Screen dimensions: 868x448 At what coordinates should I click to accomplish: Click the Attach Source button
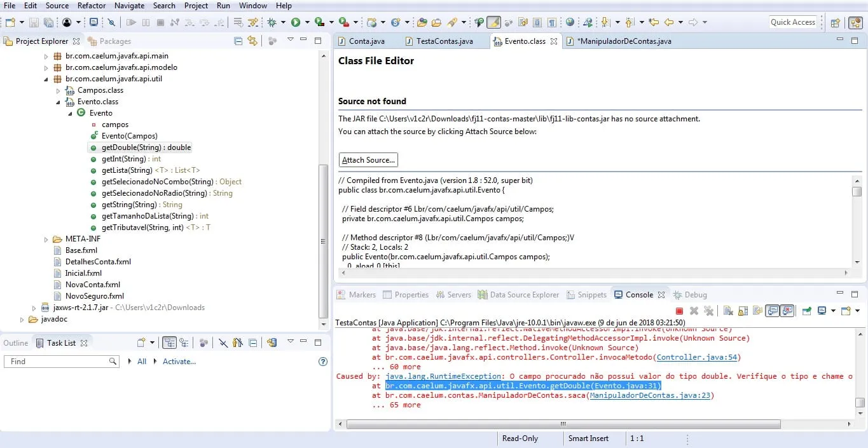[368, 160]
